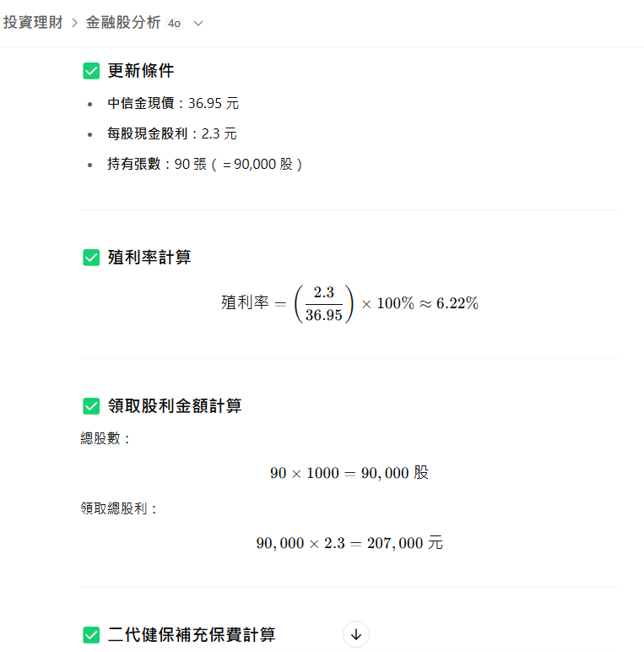This screenshot has height=652, width=644.
Task: Click the breadcrumb separator arrow
Action: coord(75,23)
